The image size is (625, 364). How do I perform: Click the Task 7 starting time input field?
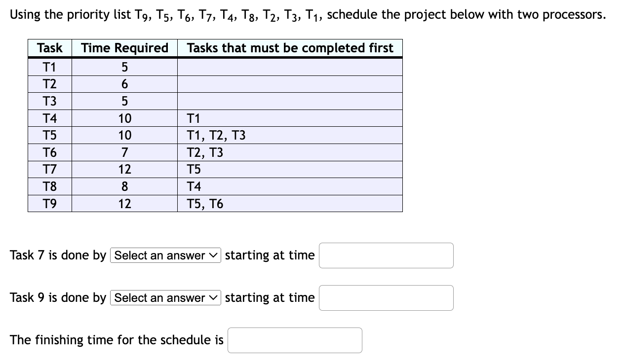(x=386, y=255)
